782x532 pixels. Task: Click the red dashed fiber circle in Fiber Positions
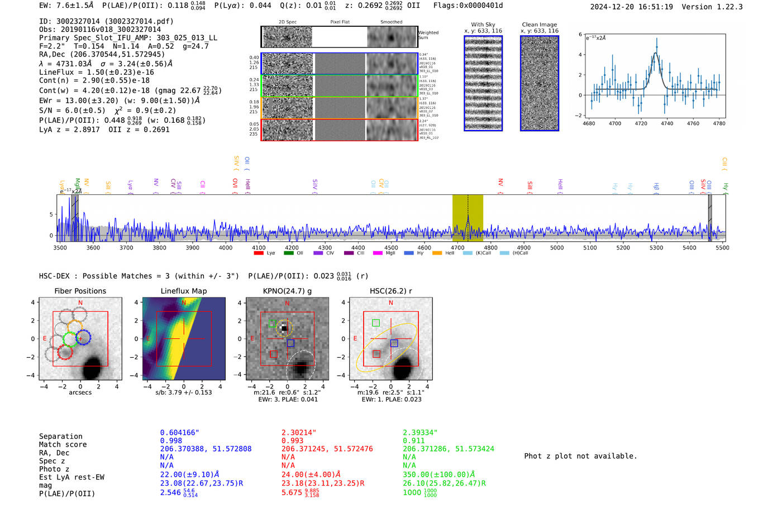pos(65,352)
